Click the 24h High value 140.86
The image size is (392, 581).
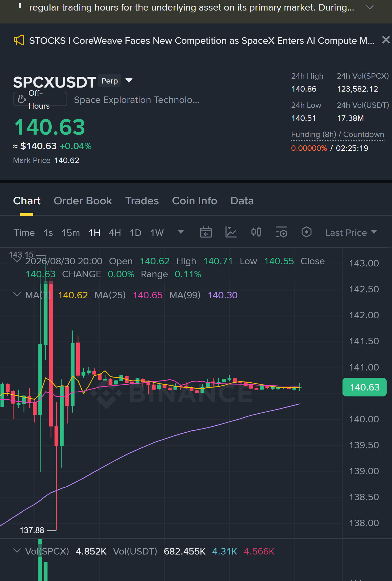click(304, 89)
